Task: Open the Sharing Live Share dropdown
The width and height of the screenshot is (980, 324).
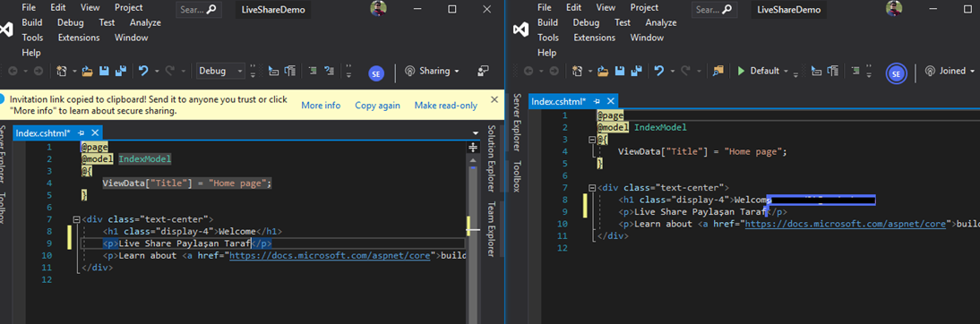Action: (432, 72)
